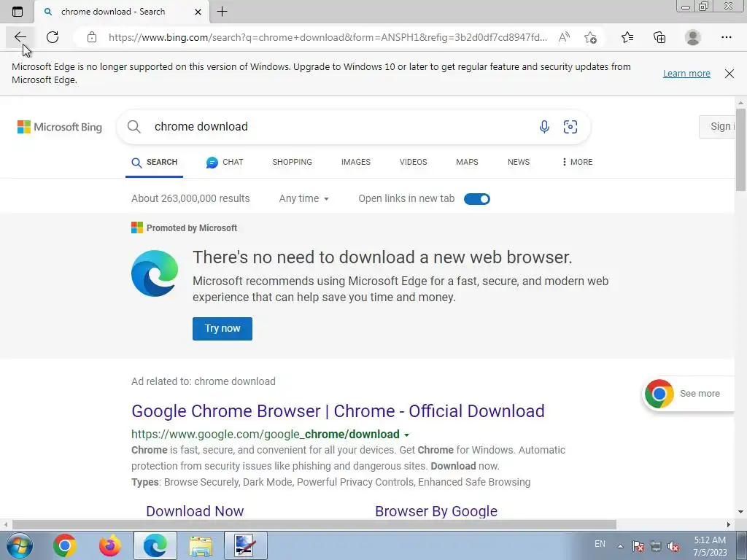Open the tab actions menu icon

point(18,12)
